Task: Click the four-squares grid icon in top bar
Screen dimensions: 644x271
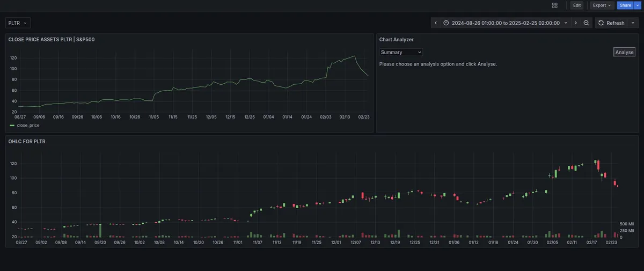Action: pos(554,5)
